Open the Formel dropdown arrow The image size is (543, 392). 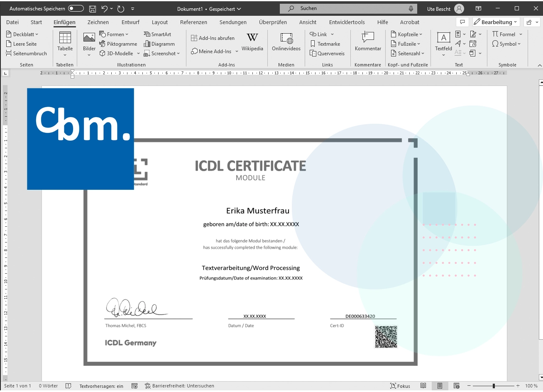(x=521, y=34)
